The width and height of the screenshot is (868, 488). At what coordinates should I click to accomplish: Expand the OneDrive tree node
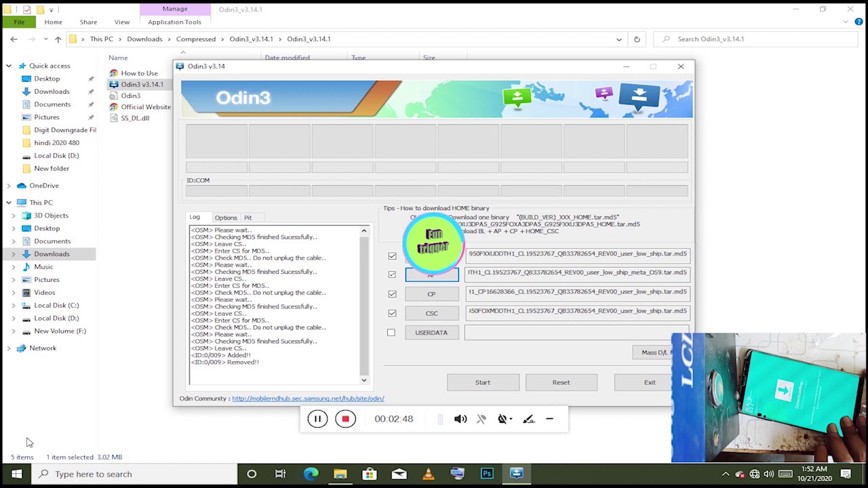coord(9,186)
